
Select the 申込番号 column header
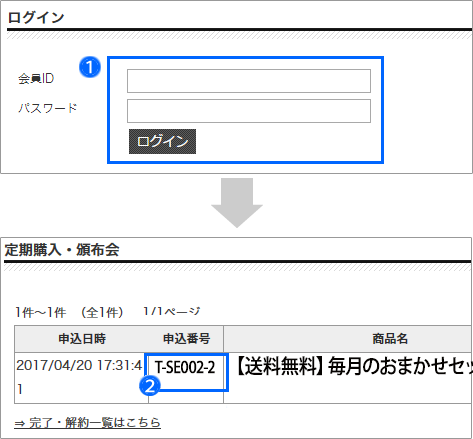click(186, 339)
